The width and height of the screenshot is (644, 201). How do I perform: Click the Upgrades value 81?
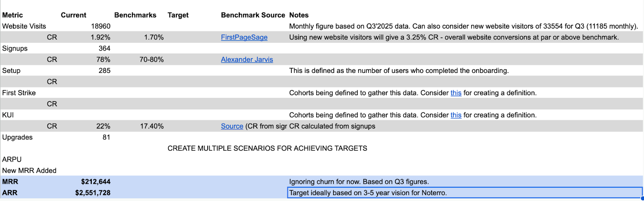tap(106, 137)
